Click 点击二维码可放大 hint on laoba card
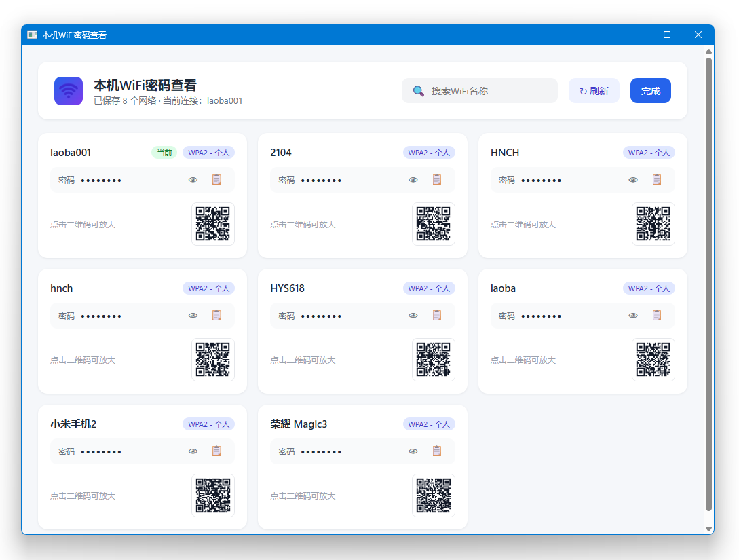 pyautogui.click(x=523, y=360)
